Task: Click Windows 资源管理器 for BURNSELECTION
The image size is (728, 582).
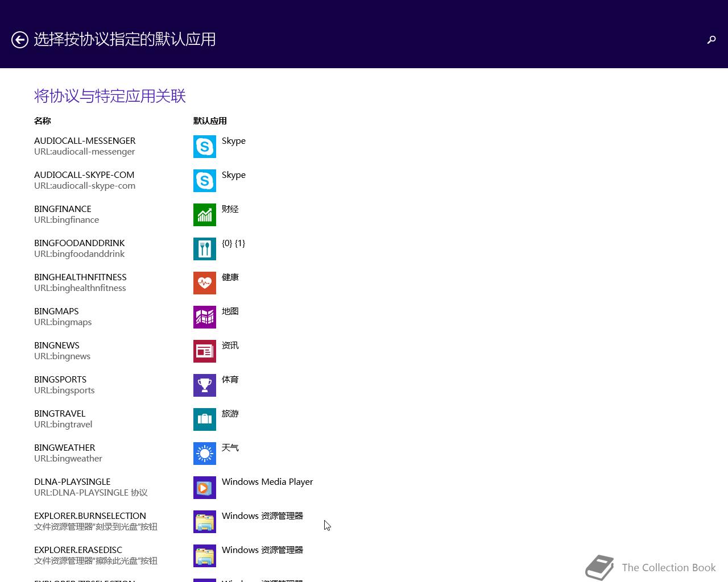Action: point(262,516)
